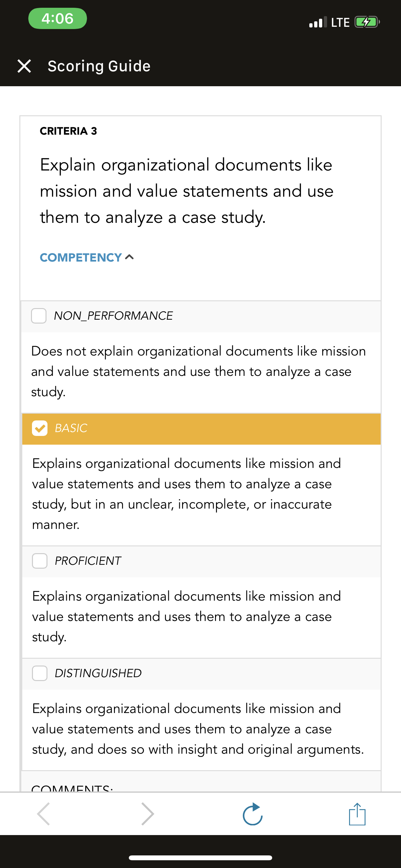
Task: Tap the CRITERIA 3 heading
Action: [68, 131]
